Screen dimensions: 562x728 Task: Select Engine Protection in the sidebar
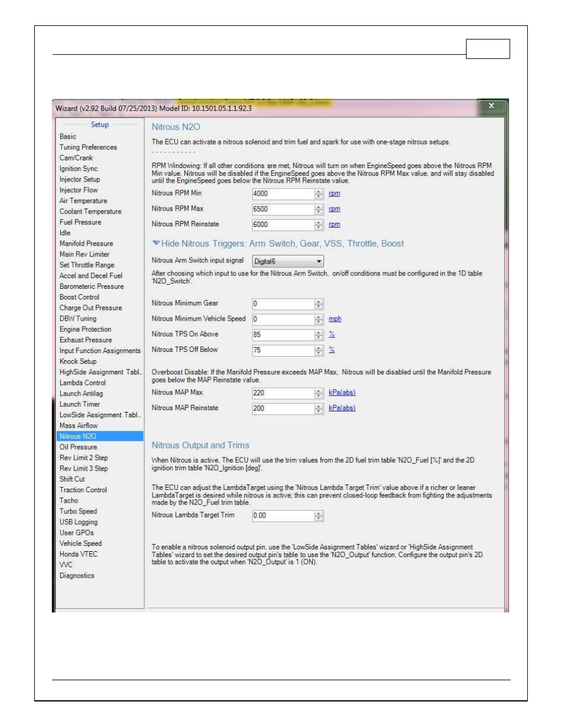pyautogui.click(x=85, y=330)
